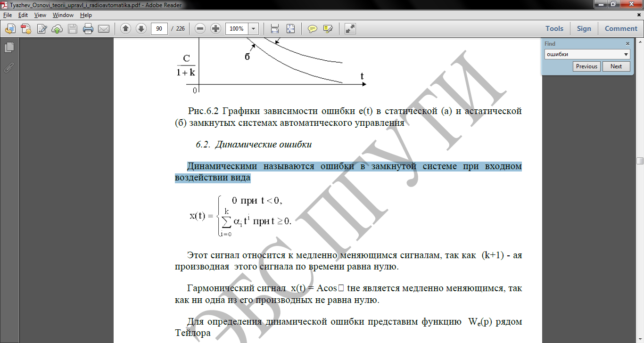Click the Open file toolbar icon
The width and height of the screenshot is (644, 343).
pyautogui.click(x=9, y=29)
